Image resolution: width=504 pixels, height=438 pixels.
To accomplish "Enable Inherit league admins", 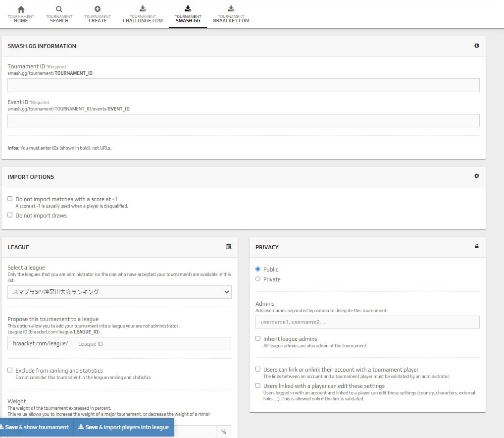I will (x=258, y=338).
